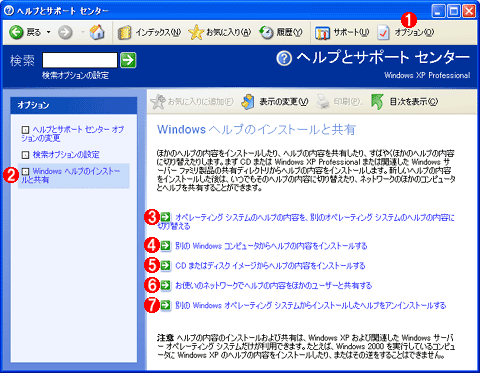Close the Help and Support Center window

469,11
